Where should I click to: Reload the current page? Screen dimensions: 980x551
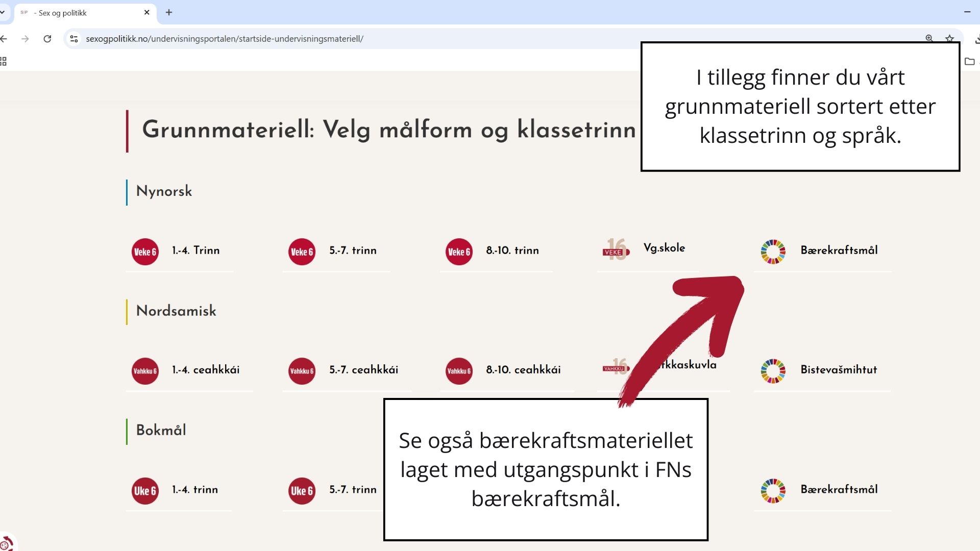pos(47,39)
